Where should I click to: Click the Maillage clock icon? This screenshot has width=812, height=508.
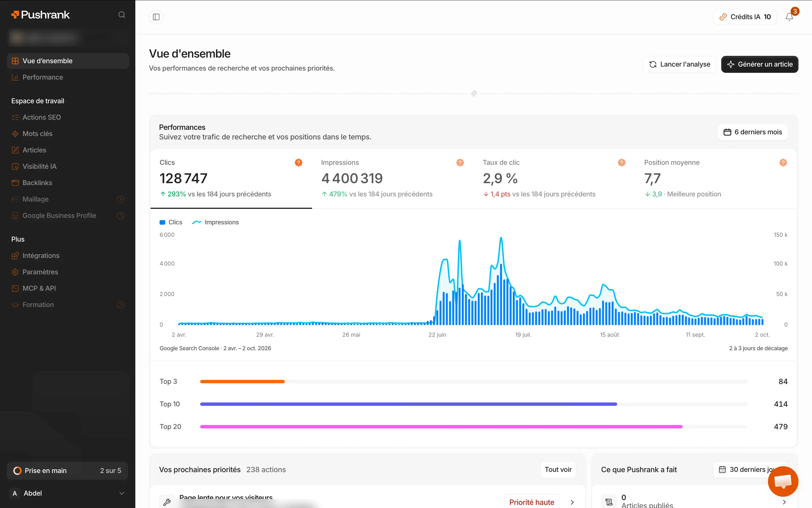121,199
